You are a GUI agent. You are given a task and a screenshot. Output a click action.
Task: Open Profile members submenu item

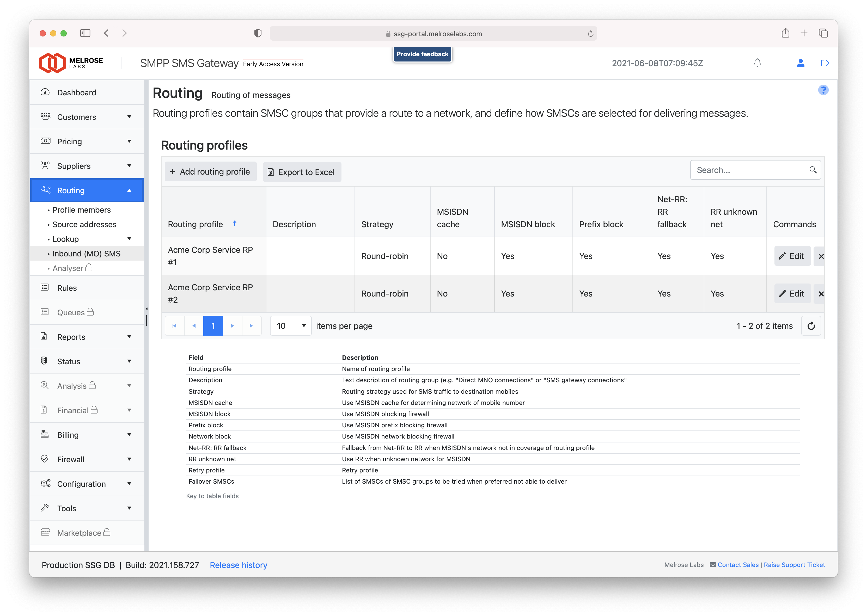[82, 210]
